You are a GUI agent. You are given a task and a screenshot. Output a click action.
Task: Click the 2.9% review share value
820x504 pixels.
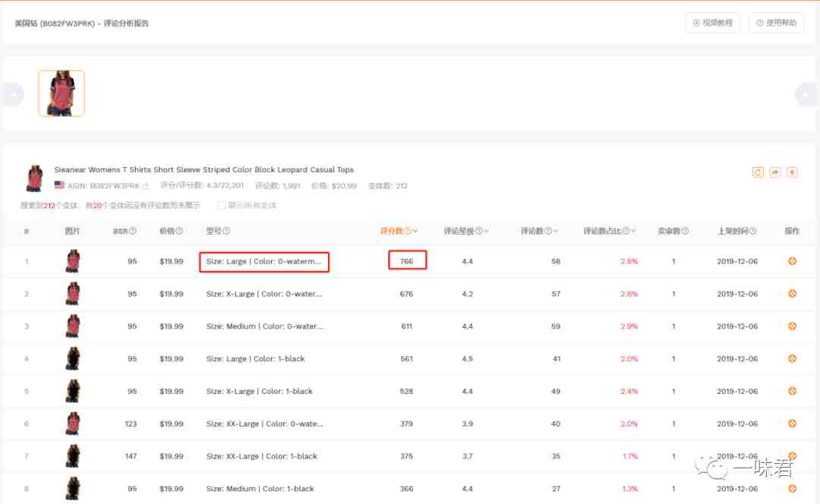click(x=629, y=326)
